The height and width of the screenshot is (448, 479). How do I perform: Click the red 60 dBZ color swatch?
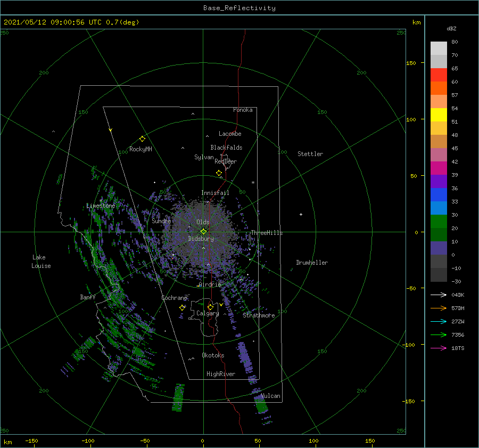coord(439,75)
